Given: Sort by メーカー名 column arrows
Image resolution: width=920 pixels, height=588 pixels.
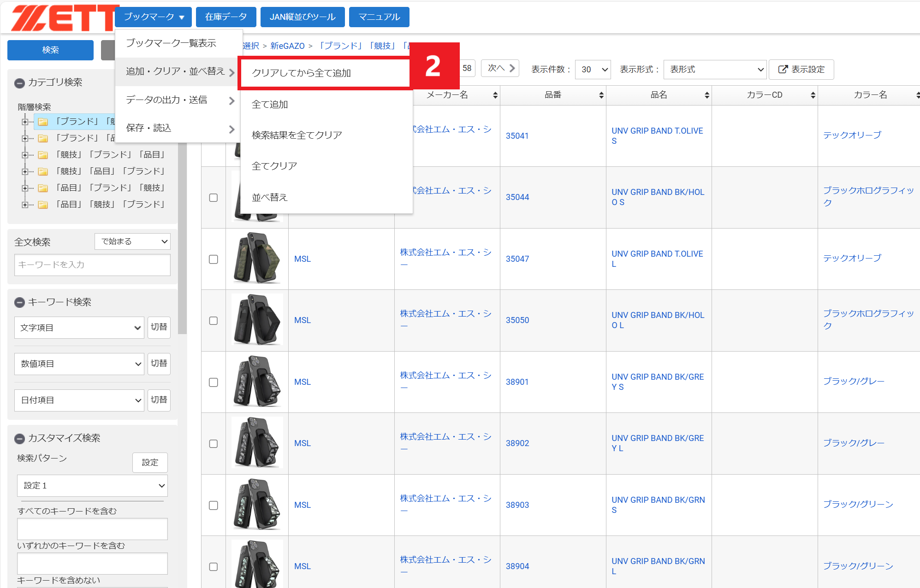Looking at the screenshot, I should click(x=495, y=95).
